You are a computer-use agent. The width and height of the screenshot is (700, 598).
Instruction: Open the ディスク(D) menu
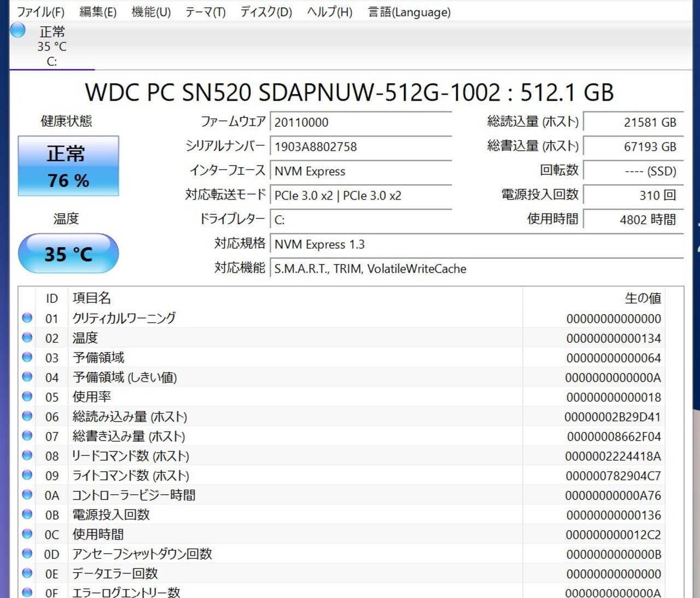click(266, 12)
